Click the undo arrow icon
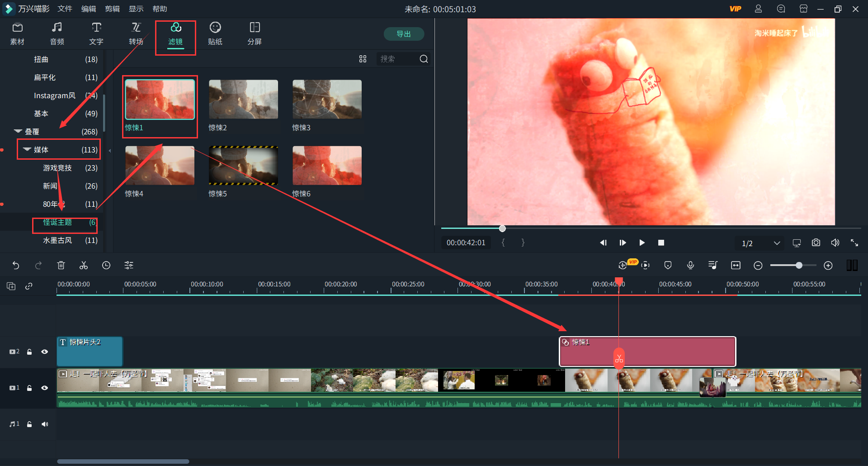Image resolution: width=868 pixels, height=466 pixels. click(16, 266)
